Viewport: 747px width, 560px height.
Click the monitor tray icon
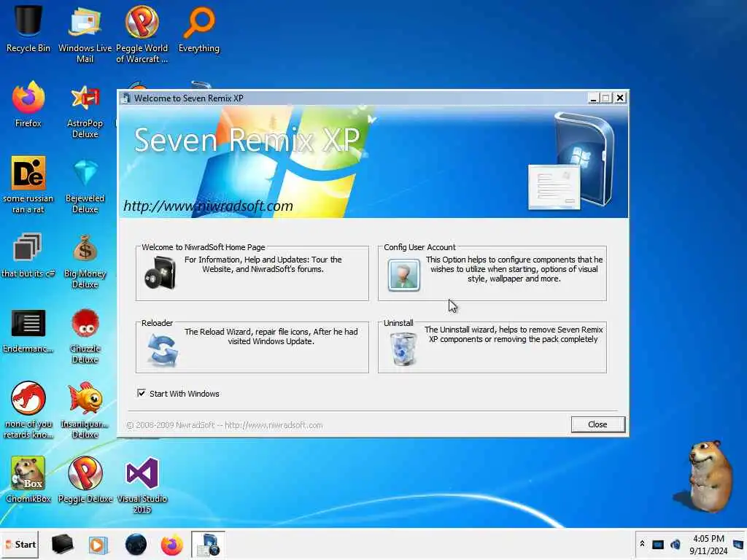click(658, 544)
